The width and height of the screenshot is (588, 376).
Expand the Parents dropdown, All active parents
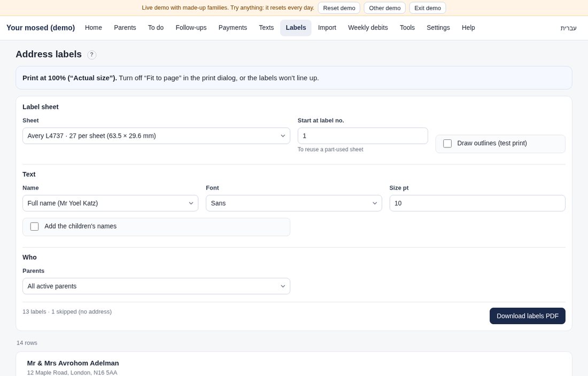(156, 286)
